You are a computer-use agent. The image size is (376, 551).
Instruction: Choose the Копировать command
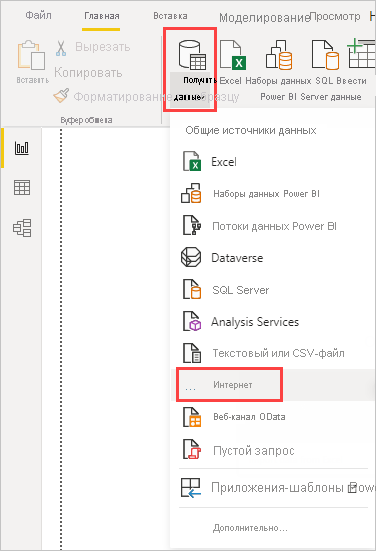coord(88,73)
